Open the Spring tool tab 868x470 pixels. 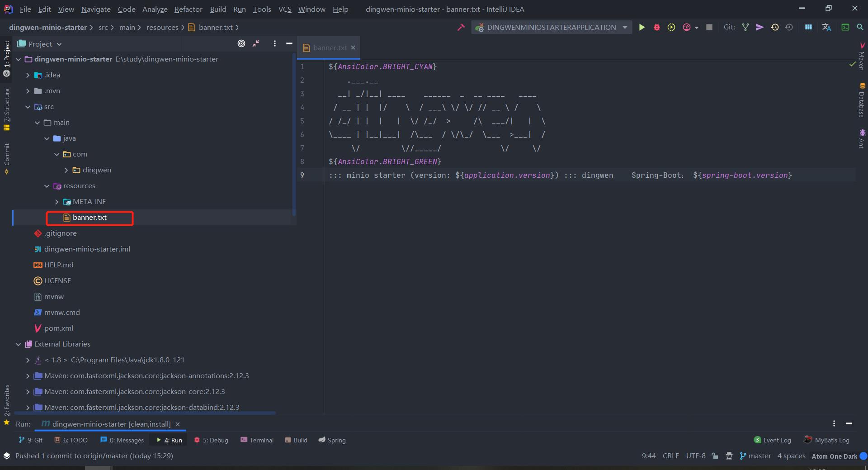click(x=332, y=440)
